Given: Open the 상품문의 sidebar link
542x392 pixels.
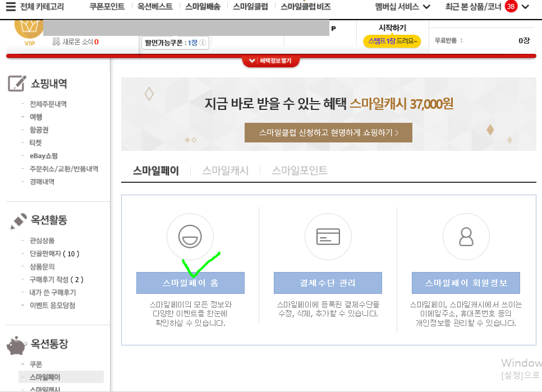Looking at the screenshot, I should click(x=42, y=266).
